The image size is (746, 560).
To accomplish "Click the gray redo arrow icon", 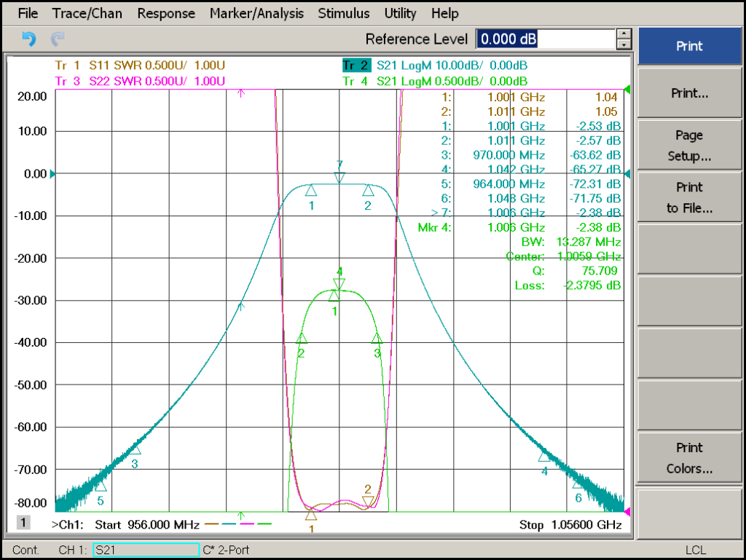I will click(58, 39).
